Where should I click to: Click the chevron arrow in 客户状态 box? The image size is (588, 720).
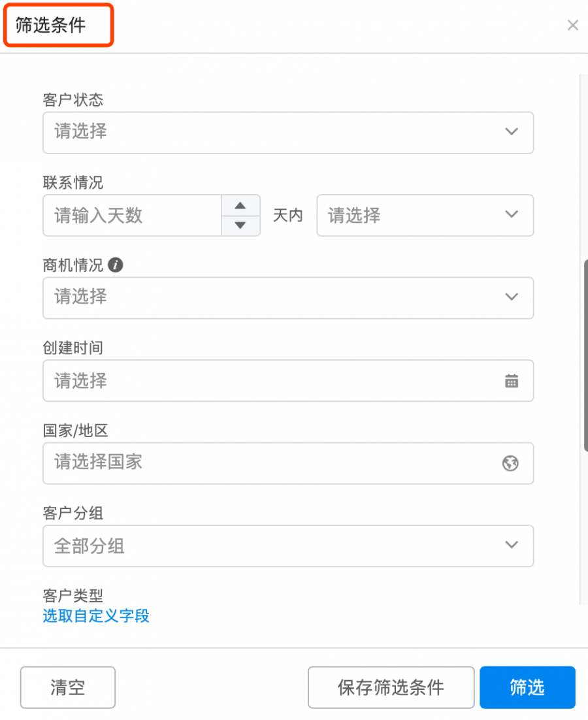point(512,131)
